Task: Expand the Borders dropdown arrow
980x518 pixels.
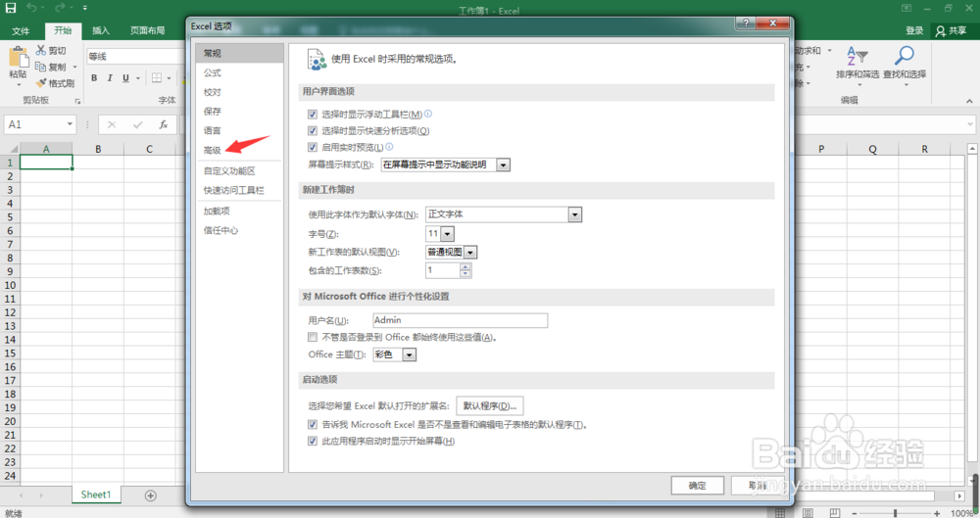Action: (x=169, y=78)
